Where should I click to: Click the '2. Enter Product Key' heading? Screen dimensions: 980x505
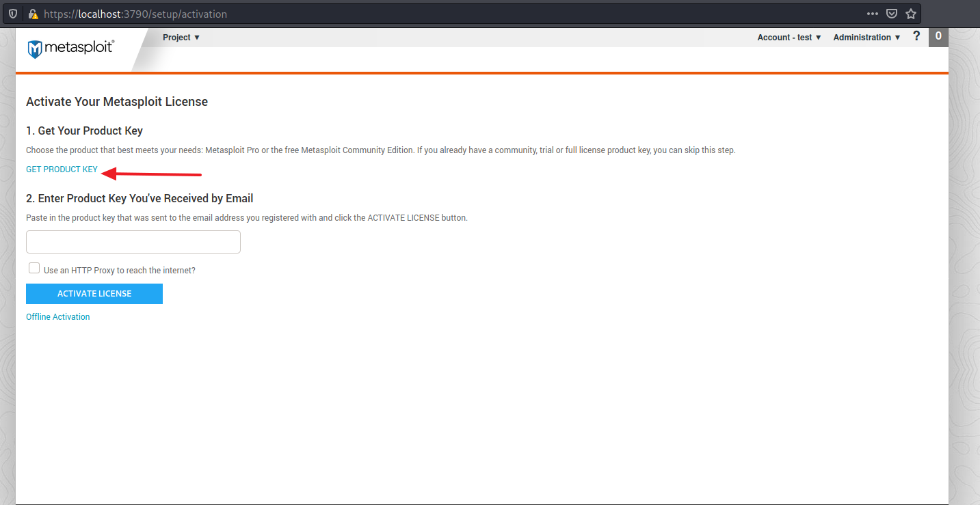(x=140, y=199)
